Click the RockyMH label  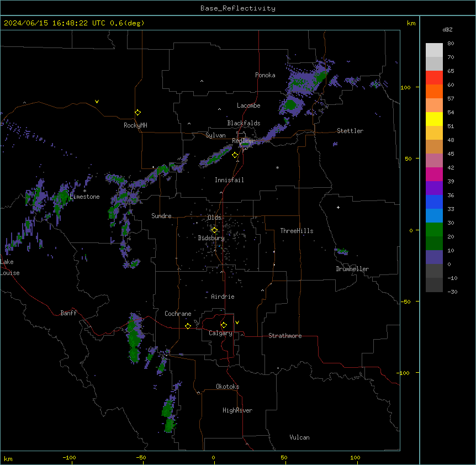[x=135, y=125]
